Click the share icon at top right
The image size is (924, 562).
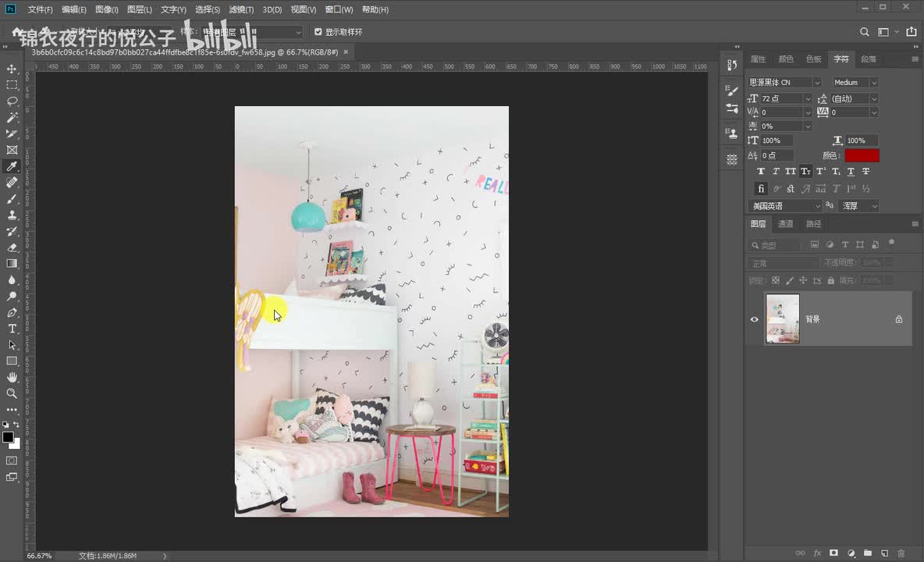point(912,32)
